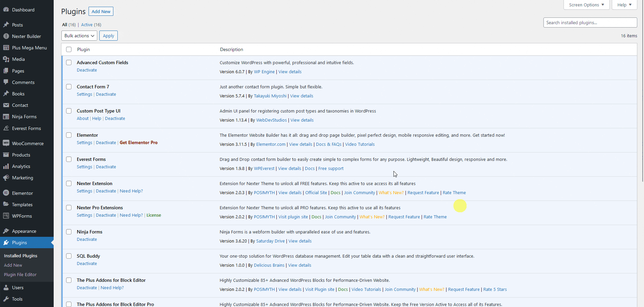644x307 pixels.
Task: Click Need Help? under Nexter Extension
Action: point(131,191)
